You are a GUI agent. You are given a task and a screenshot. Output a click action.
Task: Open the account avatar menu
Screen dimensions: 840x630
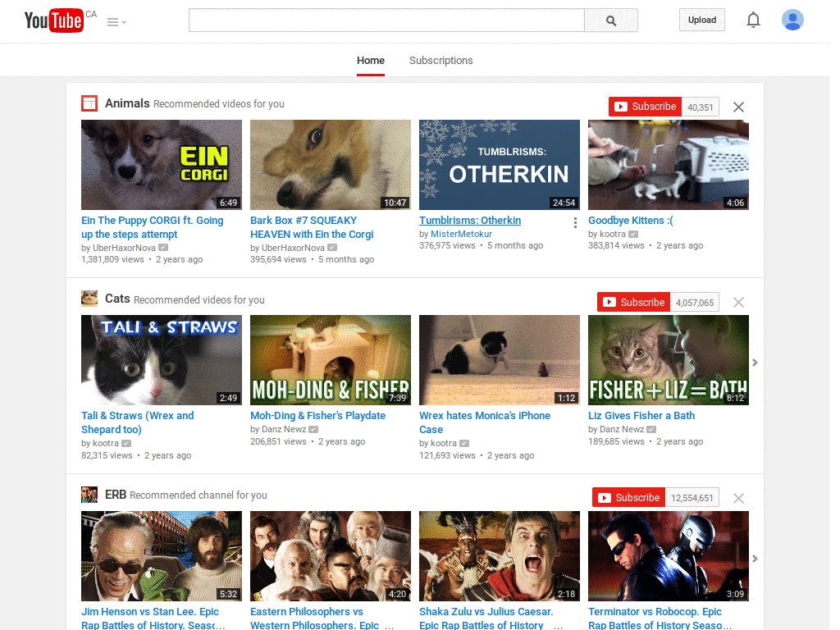tap(792, 20)
